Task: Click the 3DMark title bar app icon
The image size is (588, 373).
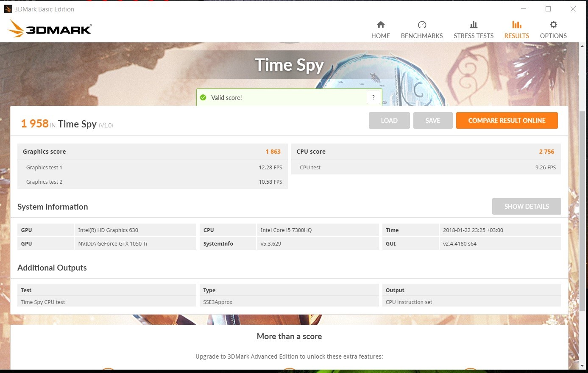Action: pyautogui.click(x=8, y=9)
